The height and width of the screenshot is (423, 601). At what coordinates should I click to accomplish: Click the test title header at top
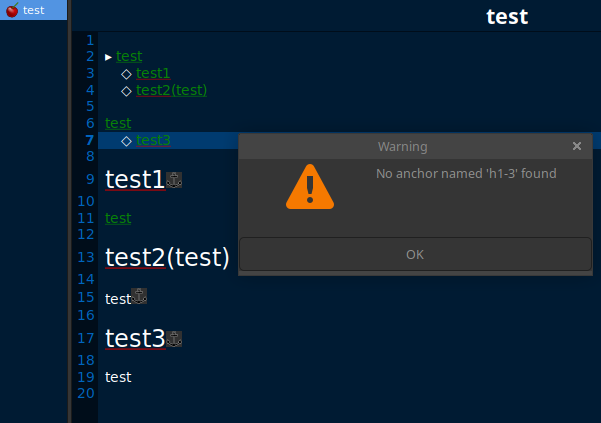pos(507,17)
